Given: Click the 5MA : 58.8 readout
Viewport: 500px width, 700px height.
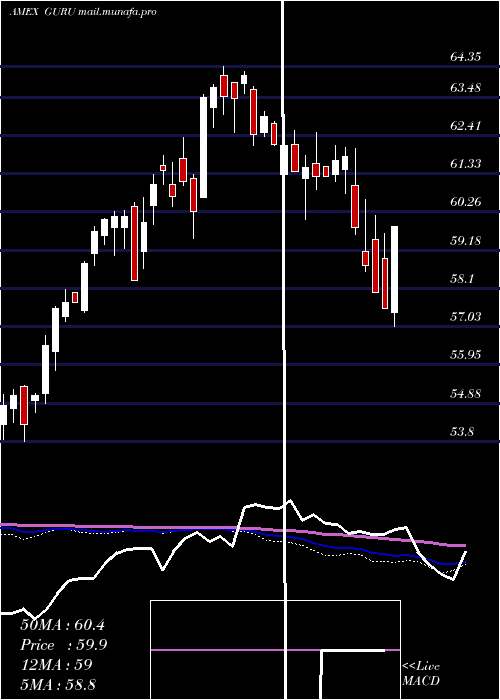Looking at the screenshot, I should point(58,684).
